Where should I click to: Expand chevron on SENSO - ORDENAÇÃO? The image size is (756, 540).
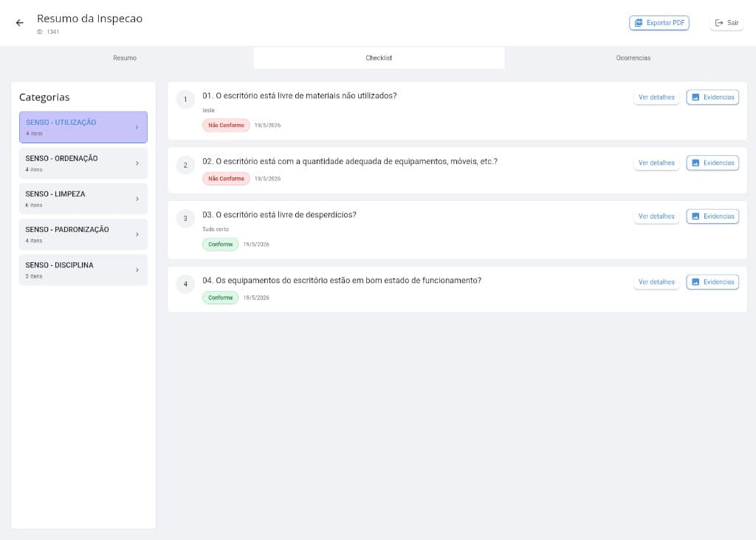tap(137, 163)
